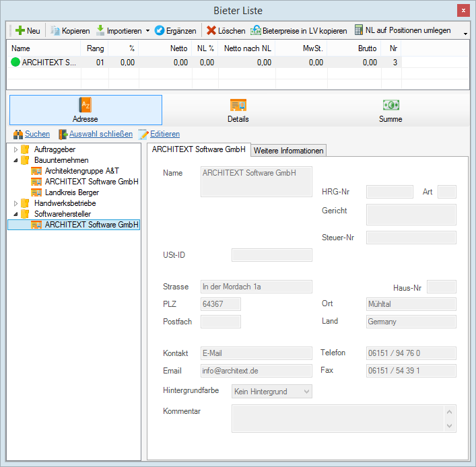Switch to the Details section
This screenshot has height=467, width=476.
pyautogui.click(x=238, y=110)
